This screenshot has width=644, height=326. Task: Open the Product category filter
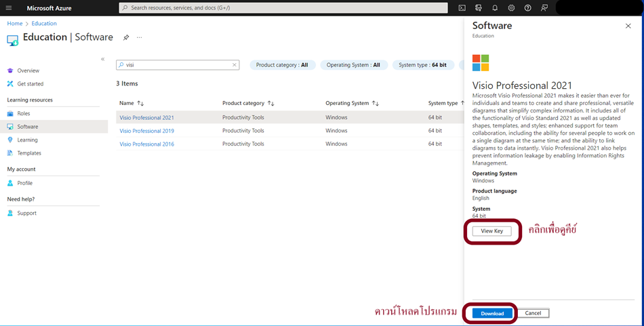point(282,65)
